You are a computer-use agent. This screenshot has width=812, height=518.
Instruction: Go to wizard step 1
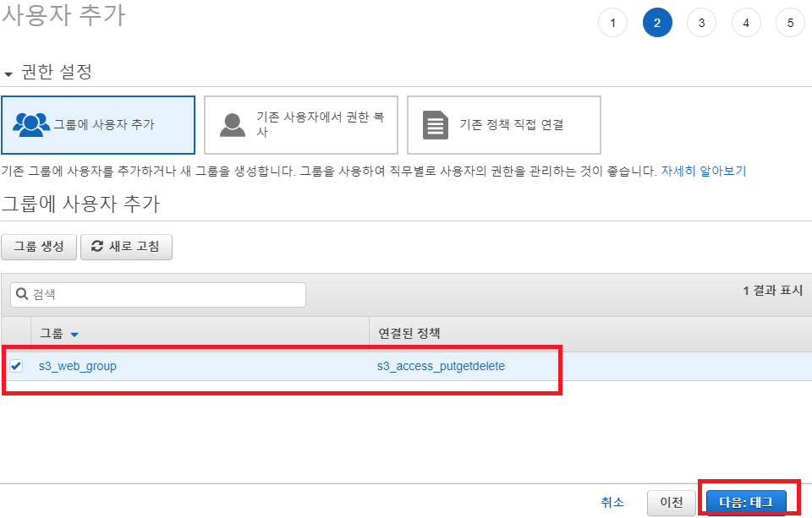(612, 23)
